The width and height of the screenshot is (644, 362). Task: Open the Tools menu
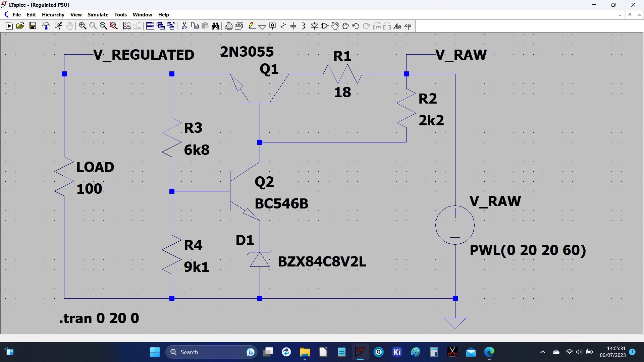tap(120, 15)
